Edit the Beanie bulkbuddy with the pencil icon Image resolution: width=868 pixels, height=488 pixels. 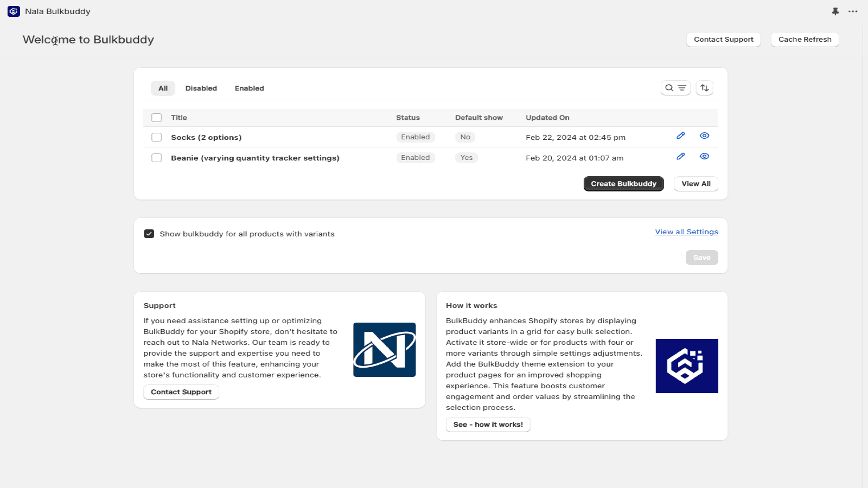680,157
